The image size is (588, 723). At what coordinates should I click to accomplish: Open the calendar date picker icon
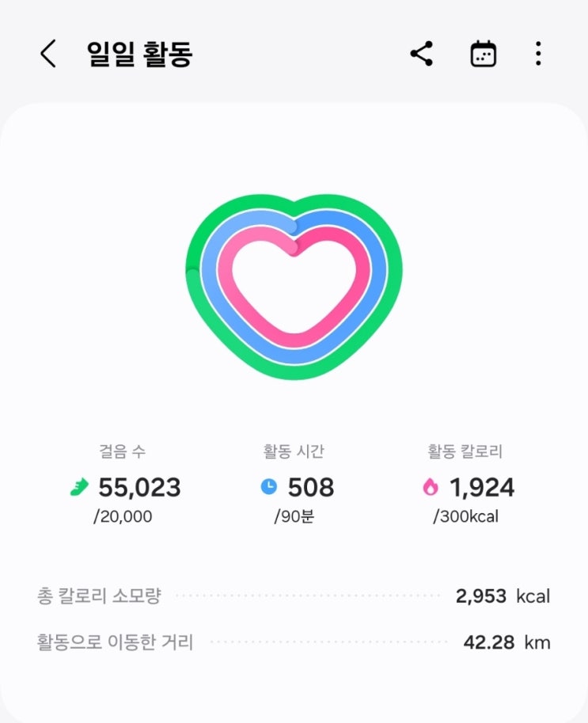point(483,54)
